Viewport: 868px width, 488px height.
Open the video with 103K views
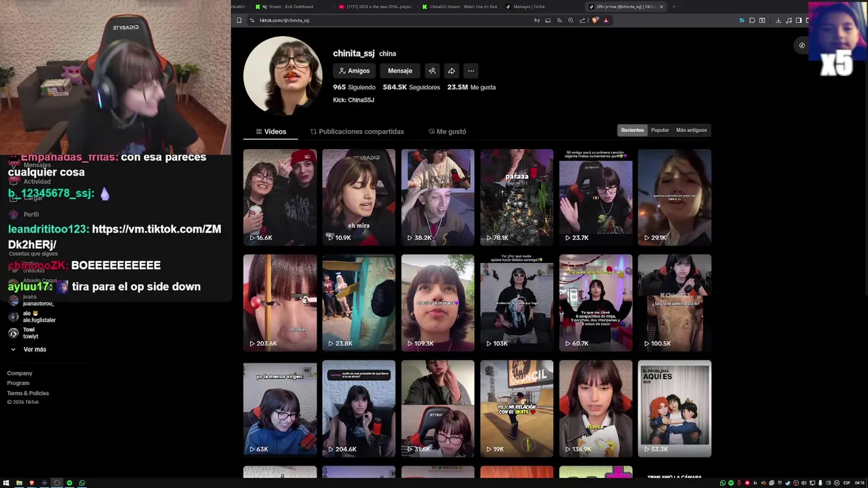click(517, 303)
